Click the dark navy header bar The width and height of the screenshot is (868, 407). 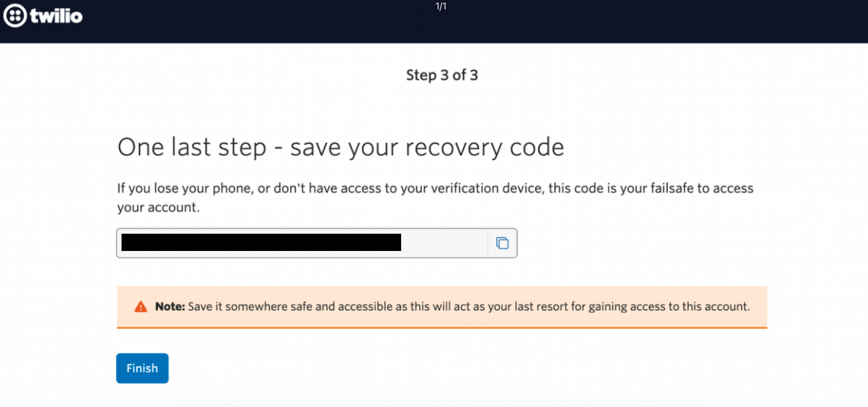(434, 22)
